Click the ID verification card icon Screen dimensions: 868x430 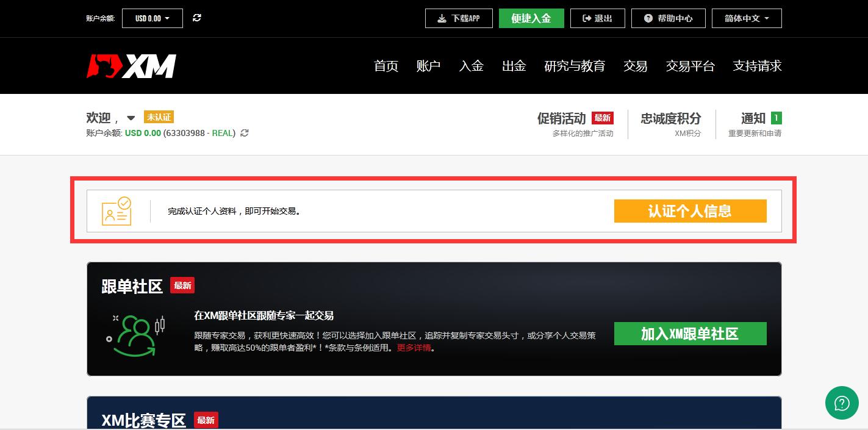117,211
